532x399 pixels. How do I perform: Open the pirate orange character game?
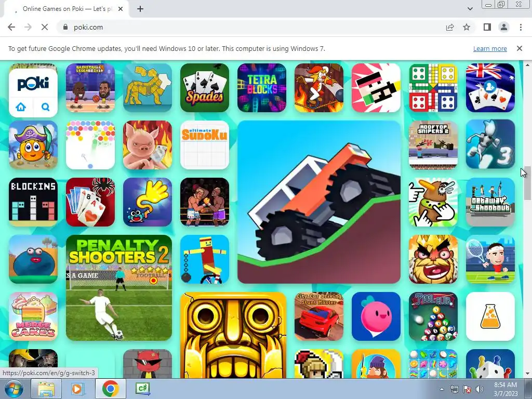coord(33,145)
